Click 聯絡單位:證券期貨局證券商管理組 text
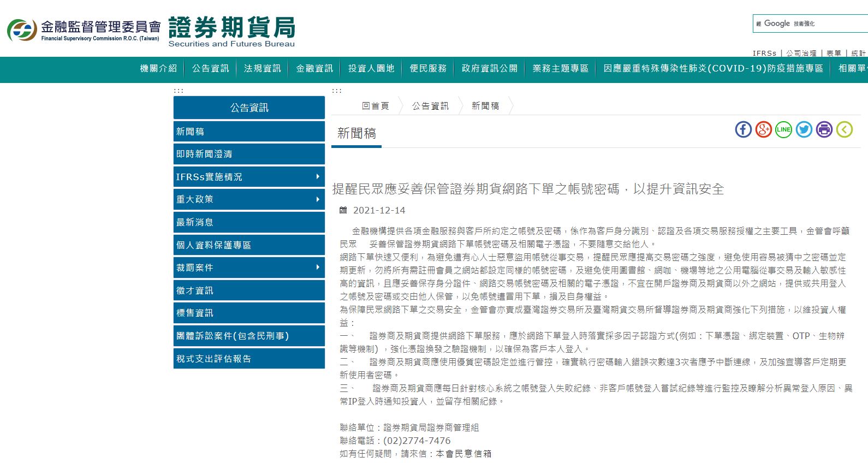The height and width of the screenshot is (463, 868). click(409, 428)
